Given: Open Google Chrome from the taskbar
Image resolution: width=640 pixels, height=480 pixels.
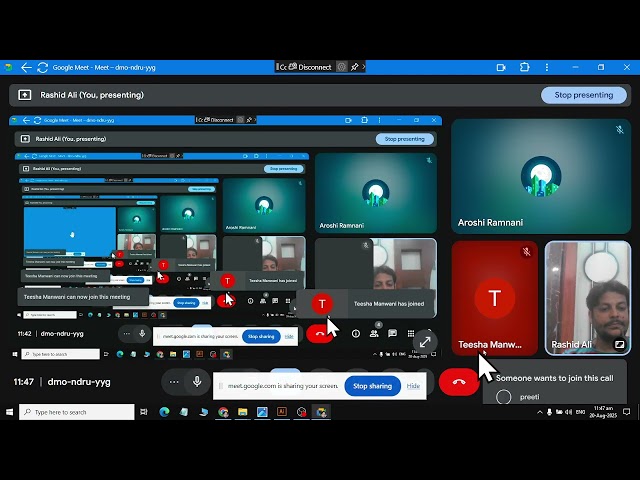Looking at the screenshot, I should (223, 412).
